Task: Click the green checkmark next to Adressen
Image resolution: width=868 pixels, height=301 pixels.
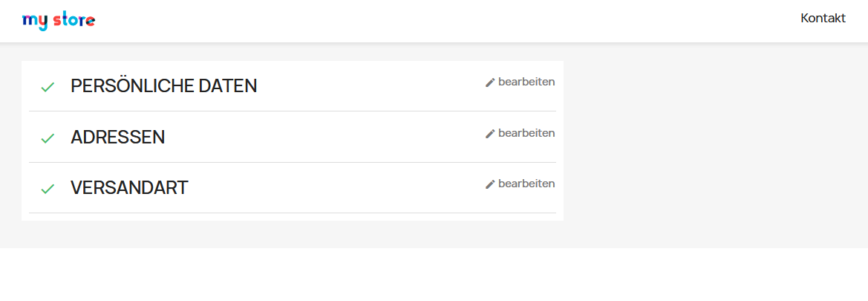Action: 48,138
